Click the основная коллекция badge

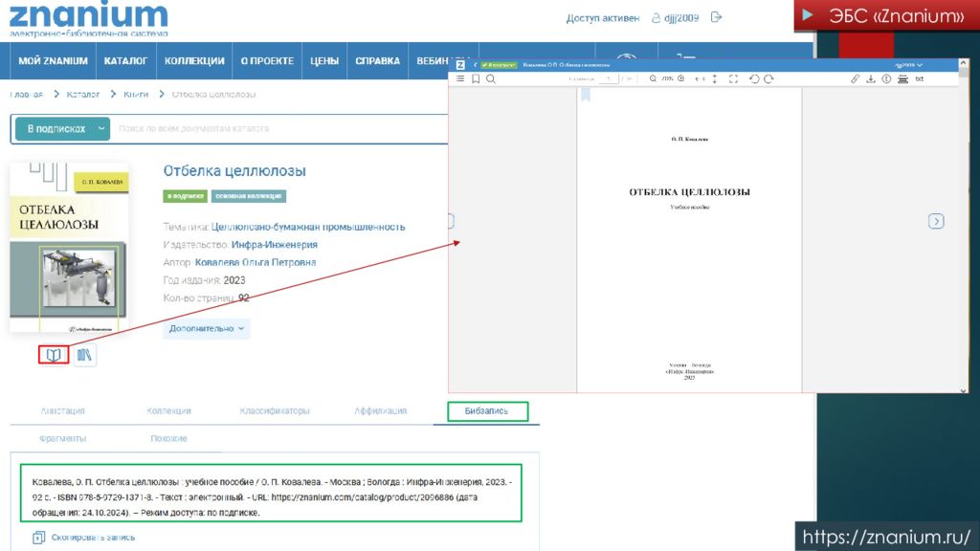tap(248, 196)
